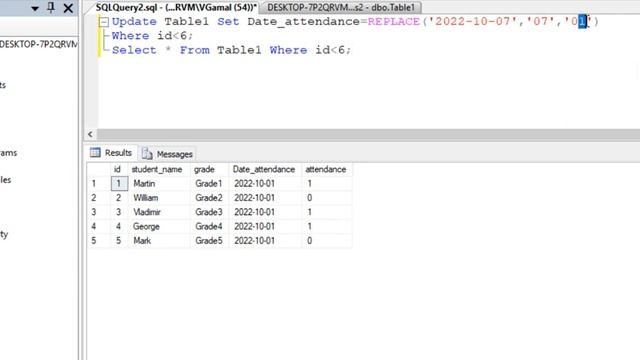Select the row header for Mark

tap(98, 240)
